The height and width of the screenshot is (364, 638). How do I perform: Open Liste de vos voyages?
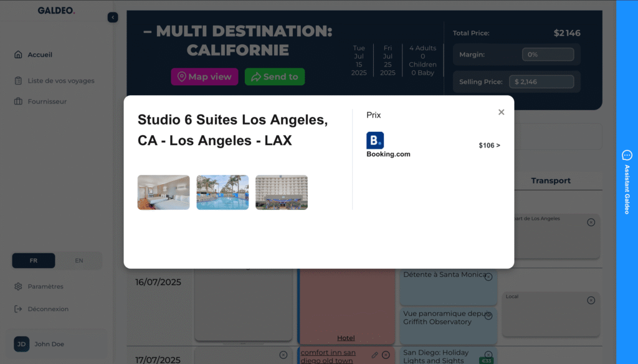61,81
